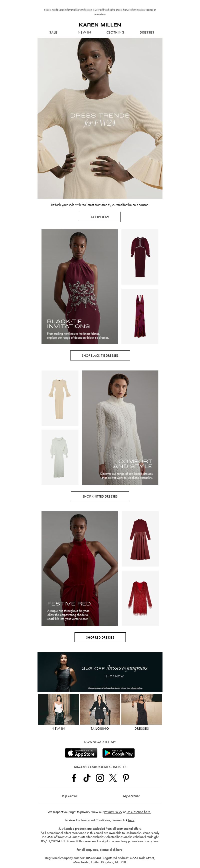This screenshot has height=868, width=200.
Task: Select the red fringe dress thumbnail
Action: coord(140,598)
